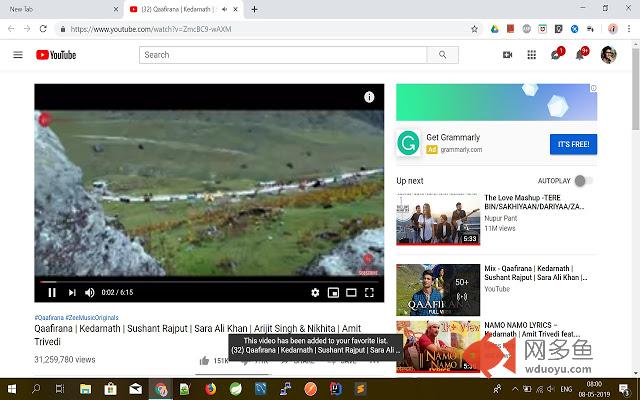
Task: Open File Explorer from the taskbar
Action: tap(85, 389)
